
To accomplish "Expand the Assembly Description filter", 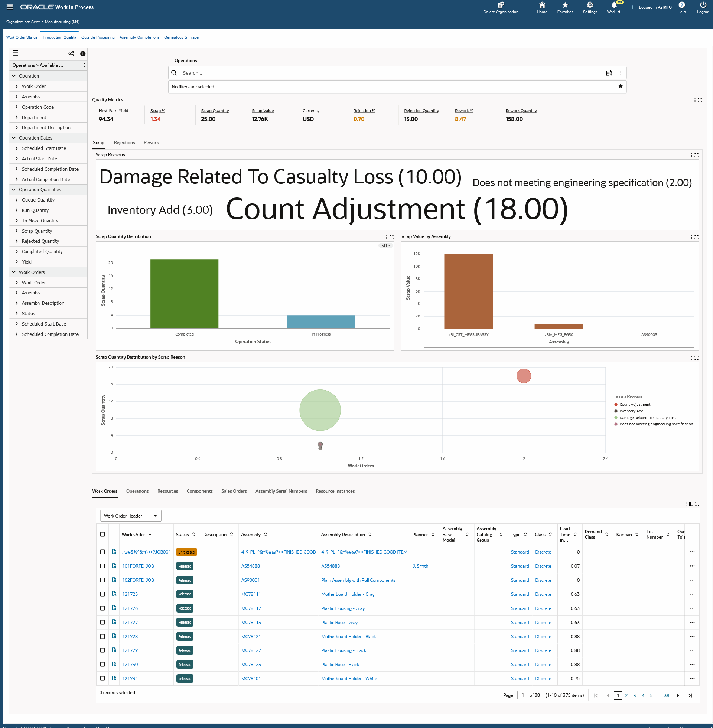I will 16,303.
